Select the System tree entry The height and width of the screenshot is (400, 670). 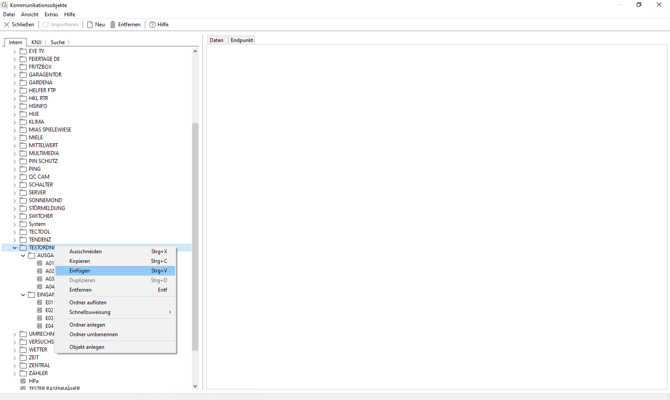pyautogui.click(x=37, y=224)
